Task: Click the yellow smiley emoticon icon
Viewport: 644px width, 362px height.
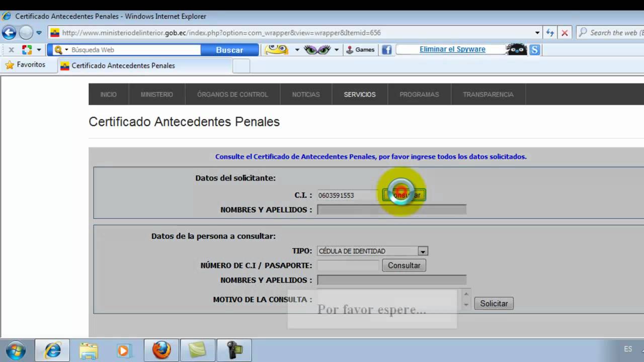Action: coord(277,49)
